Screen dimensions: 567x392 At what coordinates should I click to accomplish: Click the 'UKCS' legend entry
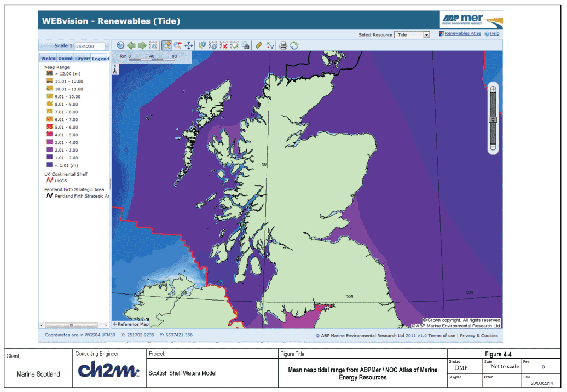(x=56, y=181)
